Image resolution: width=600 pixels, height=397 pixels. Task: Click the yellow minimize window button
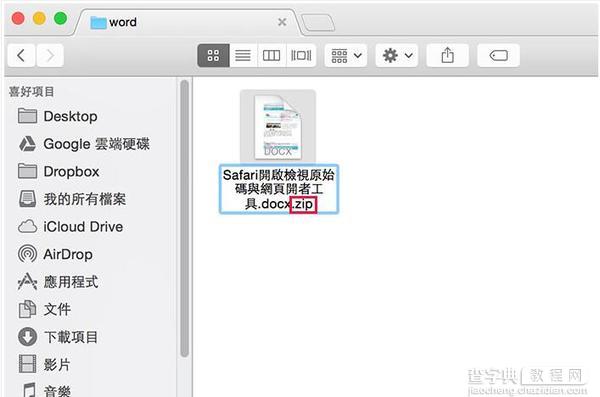(x=39, y=18)
